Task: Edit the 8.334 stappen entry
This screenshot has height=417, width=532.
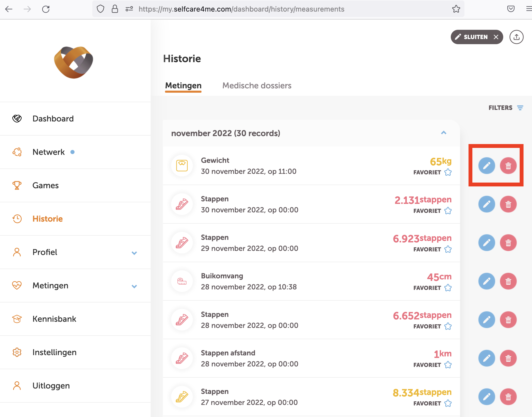Action: pos(487,397)
